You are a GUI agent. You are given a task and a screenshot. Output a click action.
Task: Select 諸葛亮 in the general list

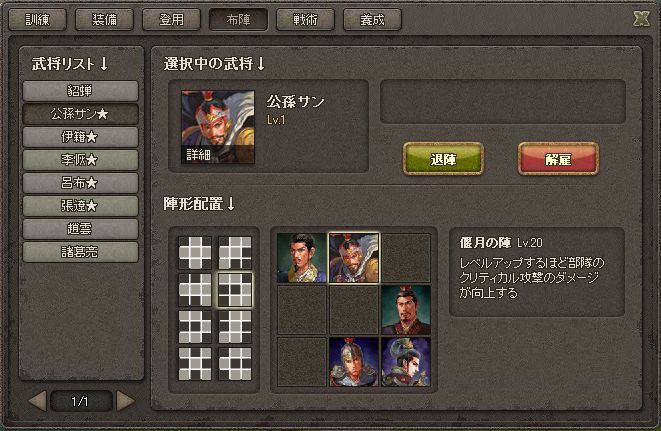[x=80, y=252]
